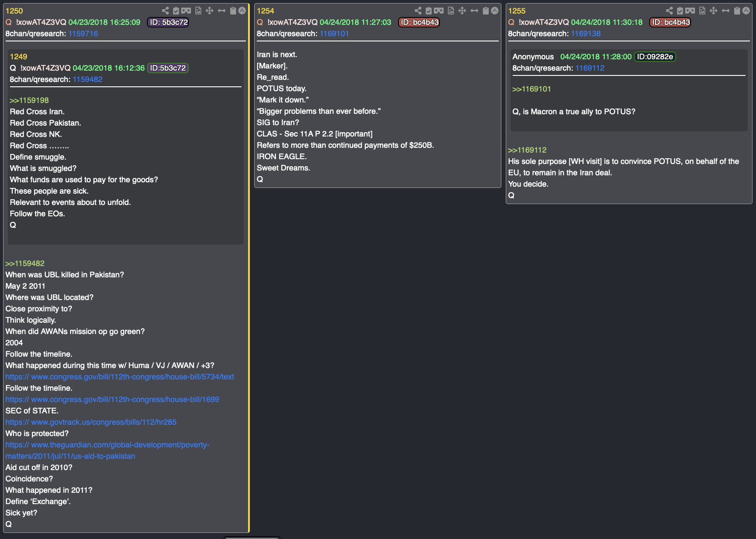Click reply reference >>1159198
The width and height of the screenshot is (756, 539).
[29, 100]
